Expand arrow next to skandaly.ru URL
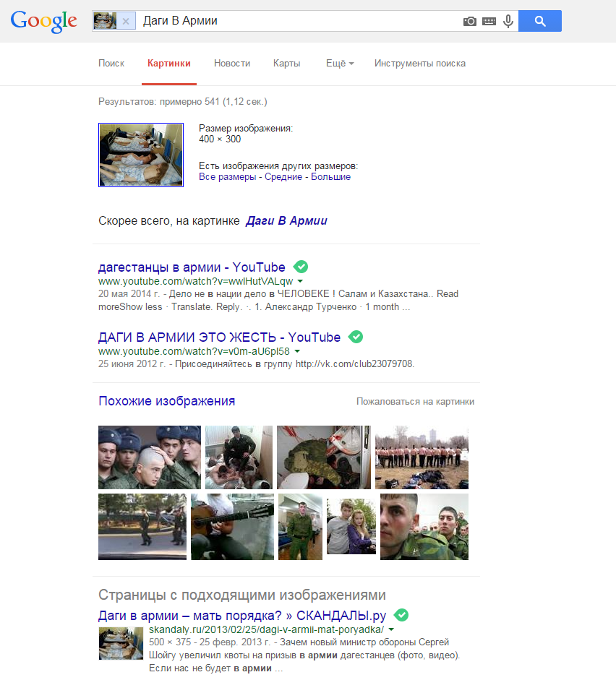Image resolution: width=616 pixels, height=680 pixels. pyautogui.click(x=391, y=629)
